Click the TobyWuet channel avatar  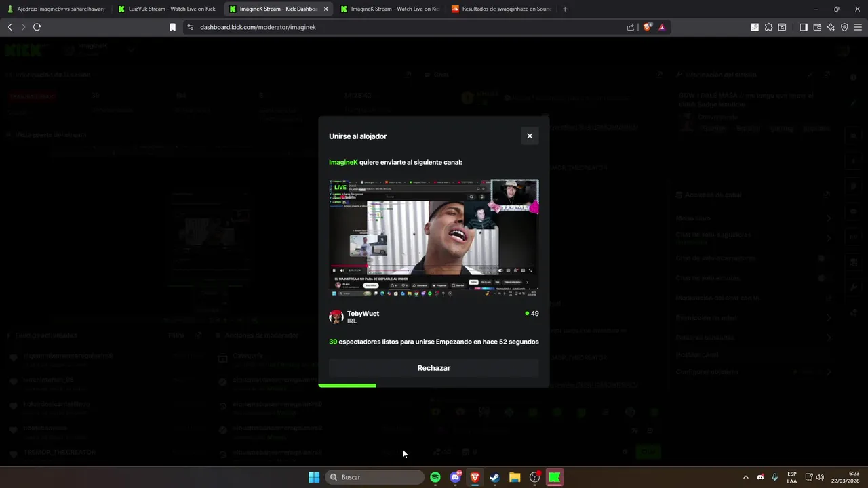point(336,317)
